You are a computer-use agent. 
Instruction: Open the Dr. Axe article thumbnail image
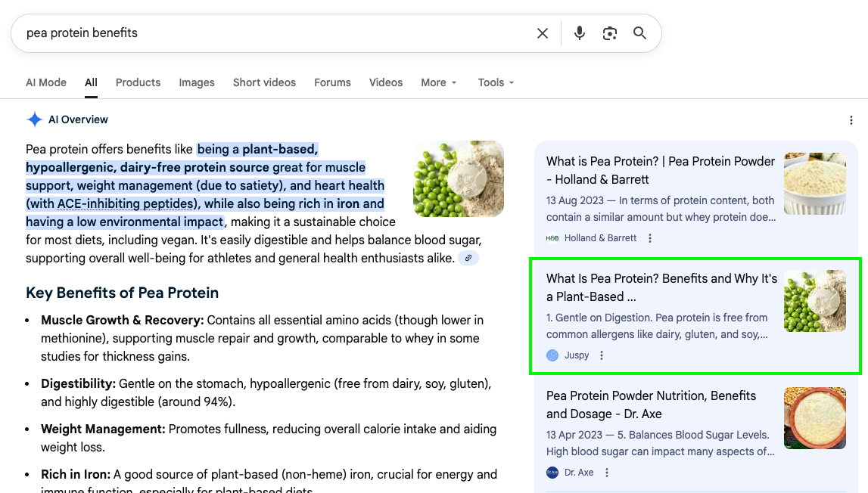[x=815, y=418]
